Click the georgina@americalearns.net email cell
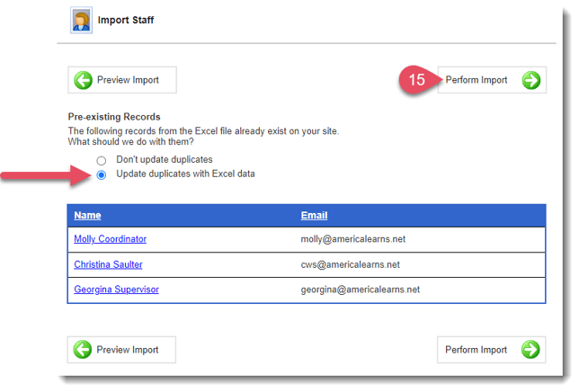This screenshot has width=579, height=392. [361, 290]
